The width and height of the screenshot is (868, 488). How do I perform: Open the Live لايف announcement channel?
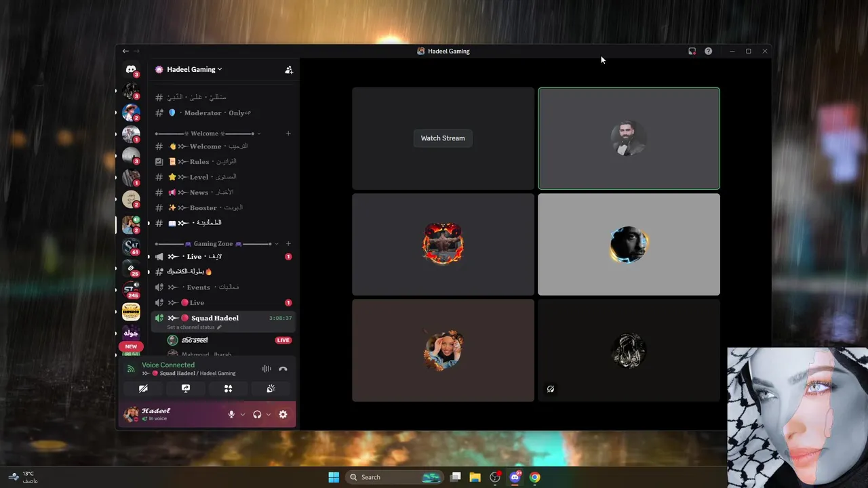(x=223, y=257)
